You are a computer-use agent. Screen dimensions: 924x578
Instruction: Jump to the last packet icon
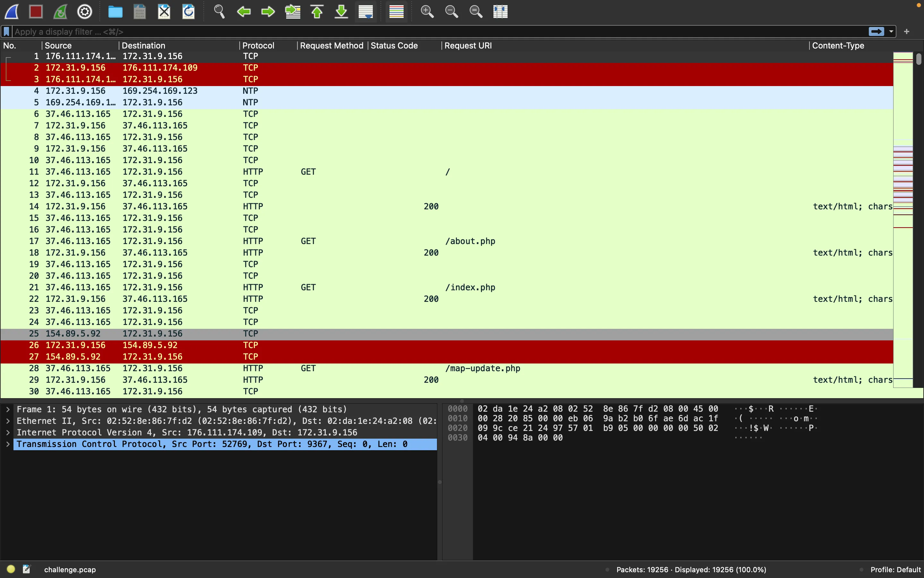[x=341, y=12]
